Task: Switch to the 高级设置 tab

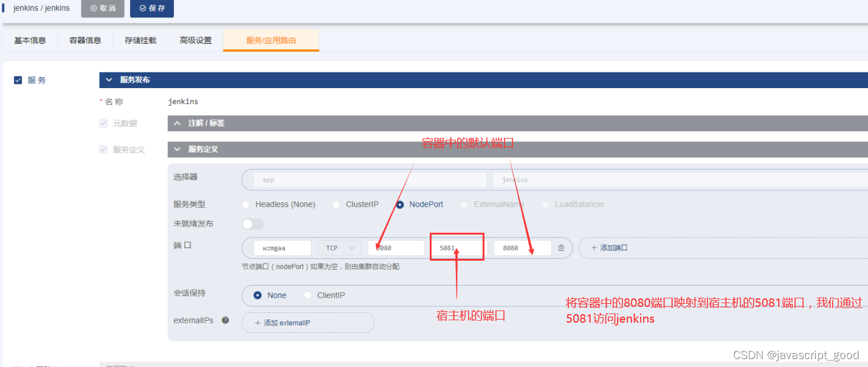Action: pyautogui.click(x=196, y=40)
